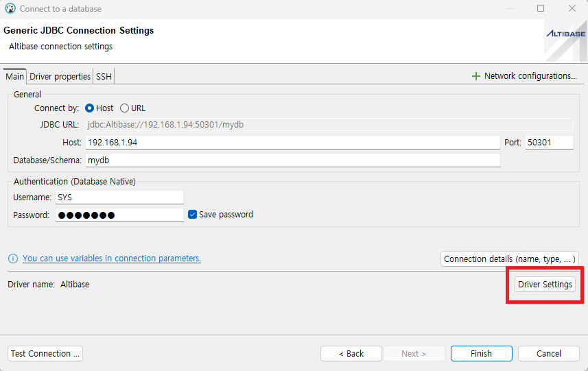Go back with the Back button

click(351, 354)
